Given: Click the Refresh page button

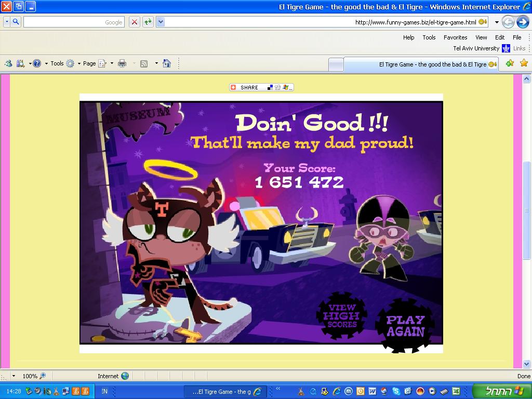Looking at the screenshot, I should click(x=148, y=22).
